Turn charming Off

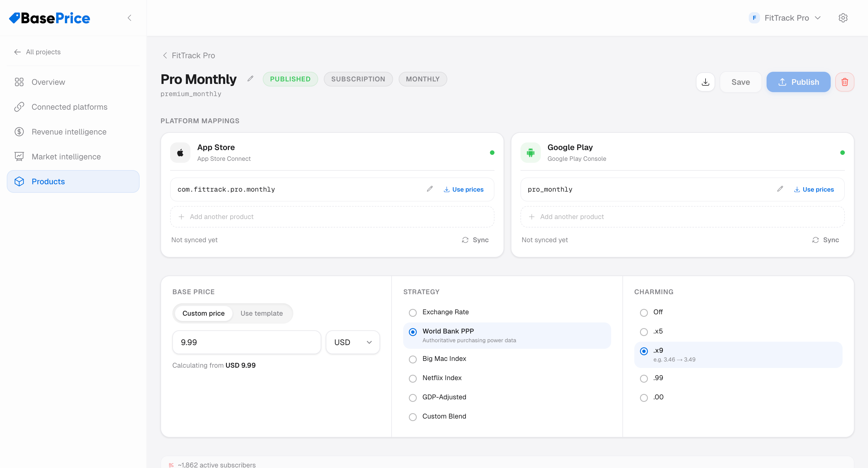click(738, 312)
